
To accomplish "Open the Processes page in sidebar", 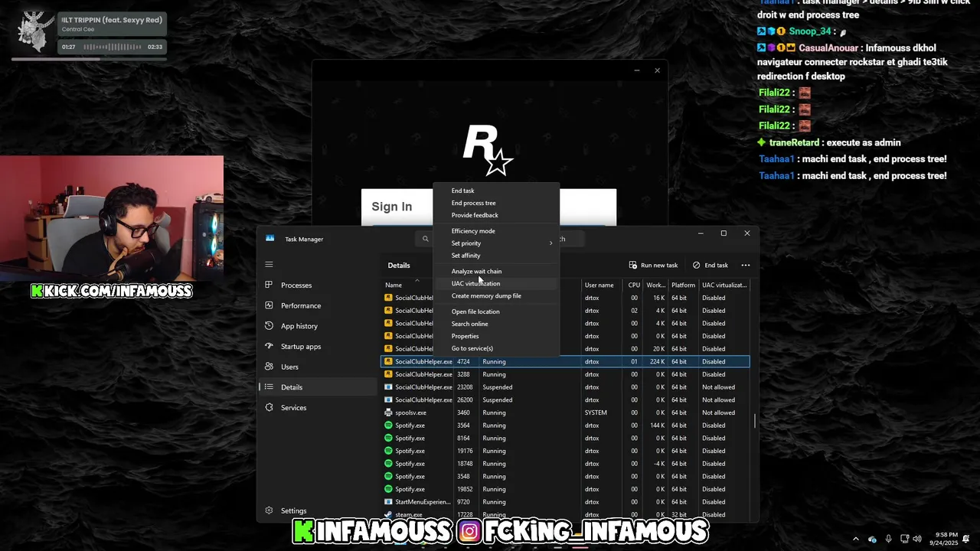I will coord(296,285).
